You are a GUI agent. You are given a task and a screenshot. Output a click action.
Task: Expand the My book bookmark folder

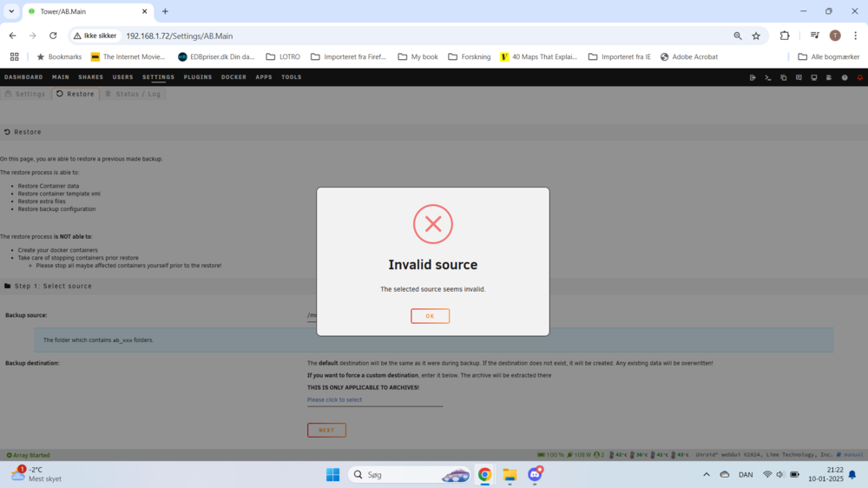[418, 56]
